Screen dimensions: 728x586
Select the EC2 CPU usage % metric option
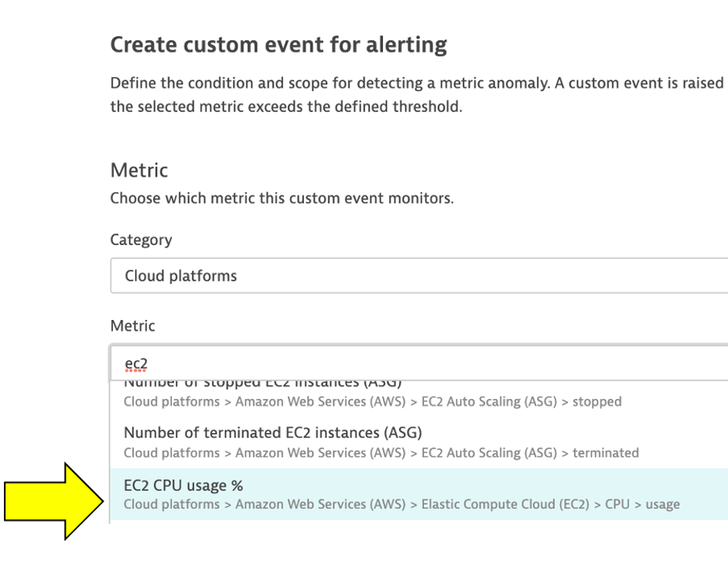click(183, 485)
